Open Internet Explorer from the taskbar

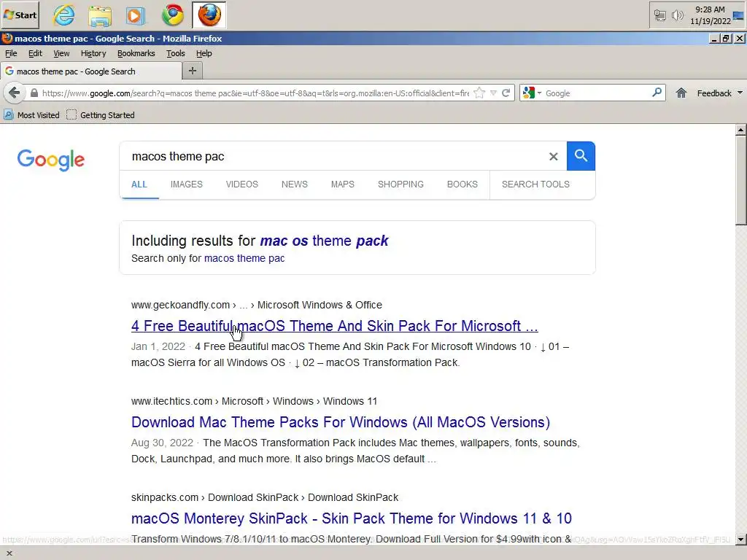(64, 15)
